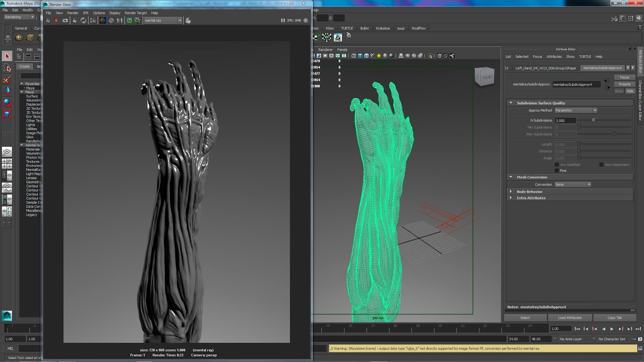Click the Copy Tab button
Viewport: 644px width, 362px height.
[614, 318]
